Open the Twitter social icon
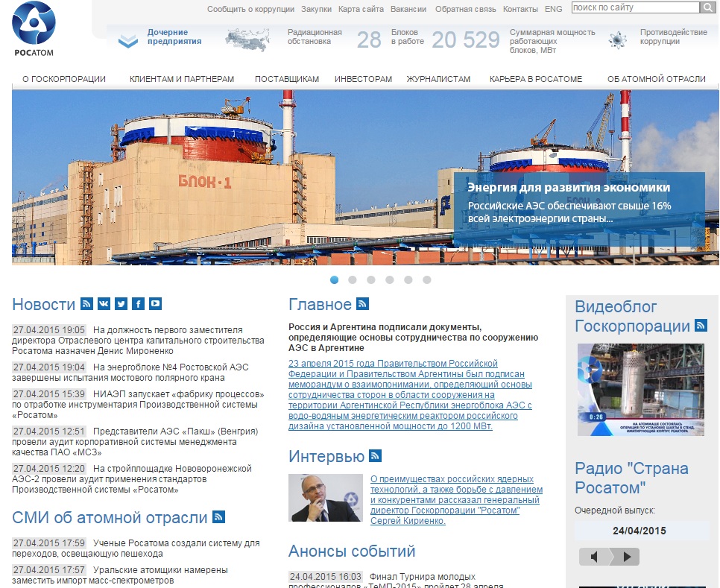Image resolution: width=720 pixels, height=588 pixels. pyautogui.click(x=121, y=303)
